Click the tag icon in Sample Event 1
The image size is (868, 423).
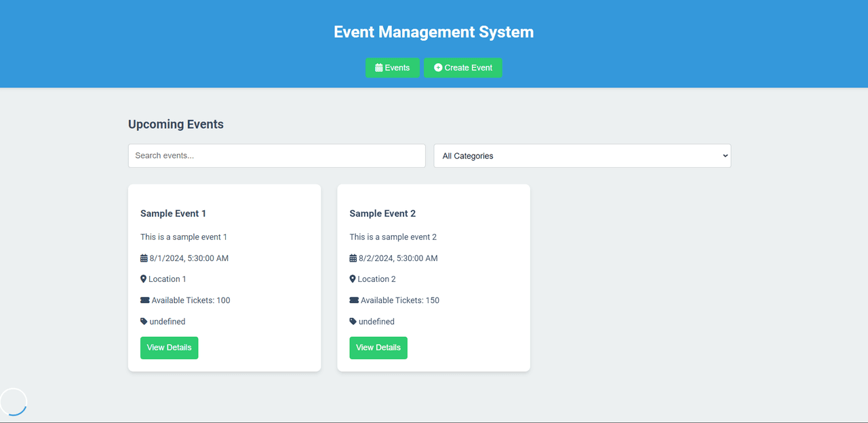pos(144,321)
